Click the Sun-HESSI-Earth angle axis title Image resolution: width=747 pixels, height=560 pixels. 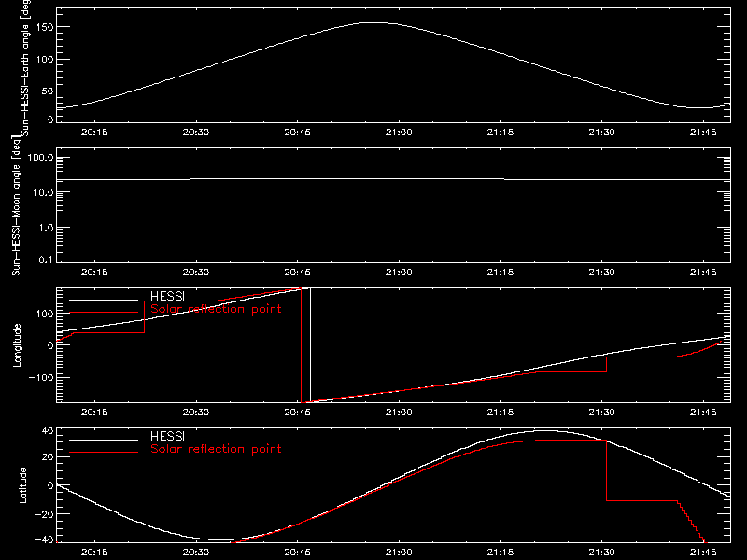[x=25, y=68]
